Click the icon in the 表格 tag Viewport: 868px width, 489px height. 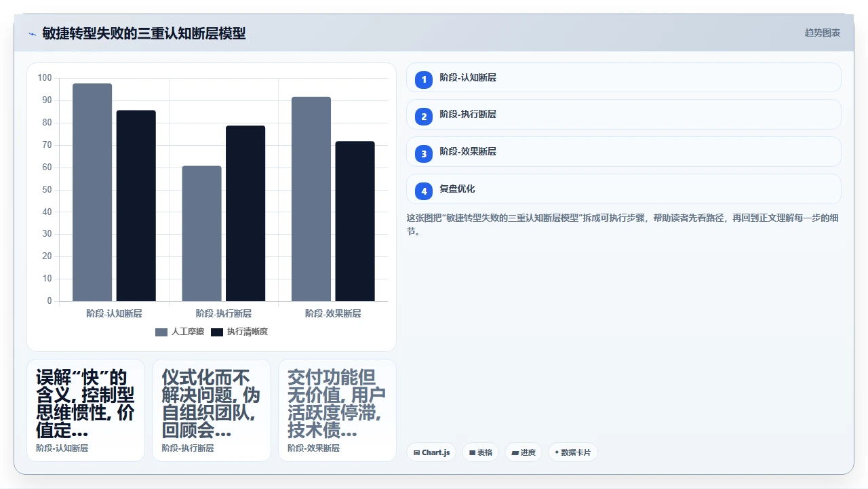472,452
